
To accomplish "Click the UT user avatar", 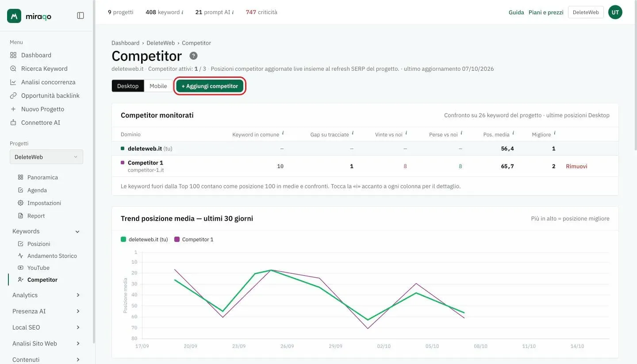I will [615, 12].
